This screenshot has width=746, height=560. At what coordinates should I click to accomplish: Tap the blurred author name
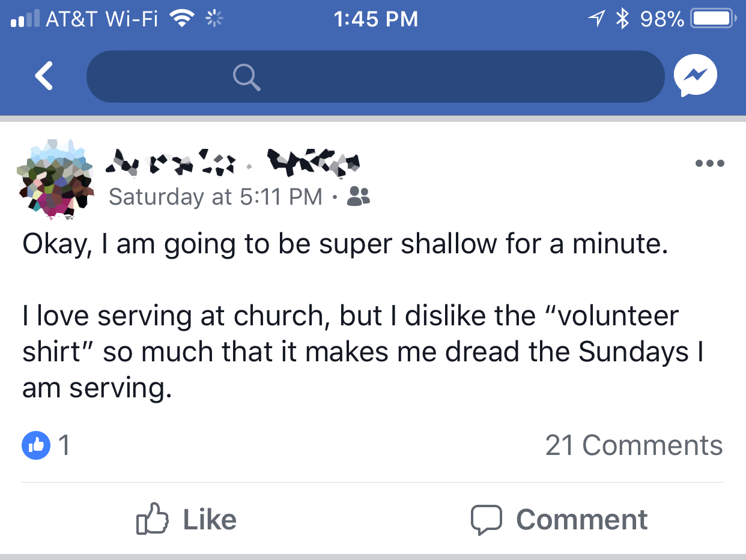tap(233, 162)
